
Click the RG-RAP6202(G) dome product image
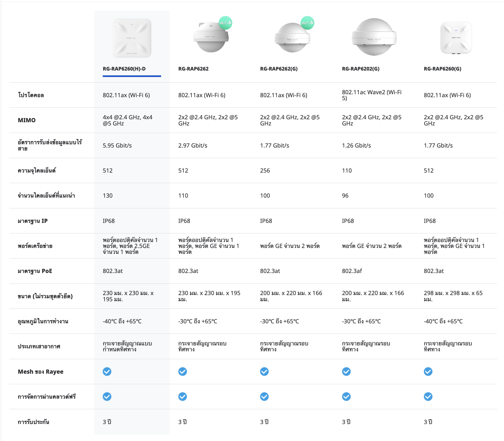pyautogui.click(x=374, y=37)
